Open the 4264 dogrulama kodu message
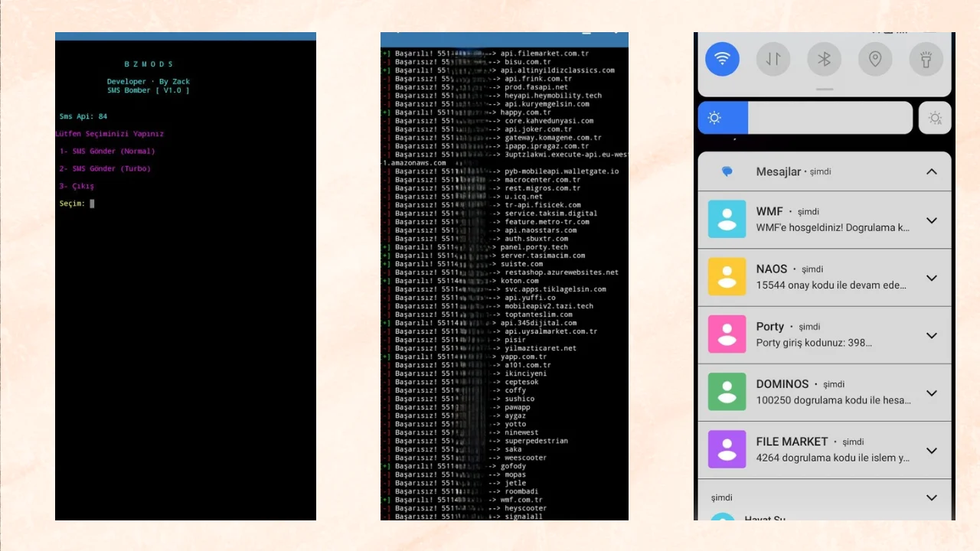 pyautogui.click(x=833, y=458)
